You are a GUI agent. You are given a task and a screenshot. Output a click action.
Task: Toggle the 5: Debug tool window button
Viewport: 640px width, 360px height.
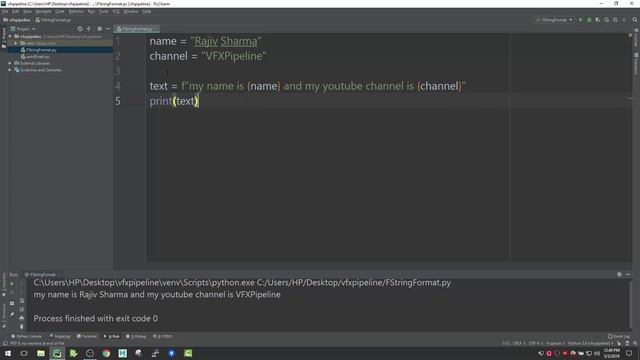point(136,336)
